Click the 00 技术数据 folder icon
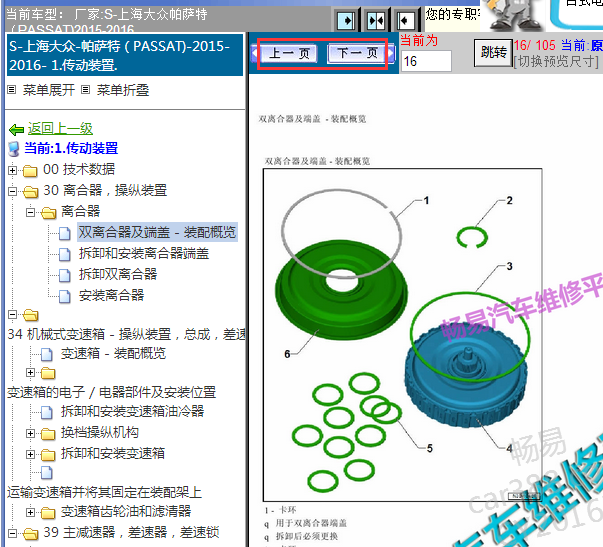 [30, 170]
